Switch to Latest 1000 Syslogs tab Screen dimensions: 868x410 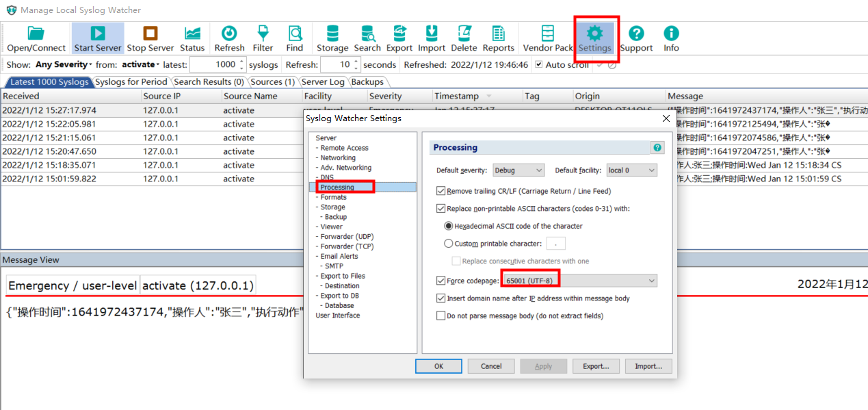(49, 82)
